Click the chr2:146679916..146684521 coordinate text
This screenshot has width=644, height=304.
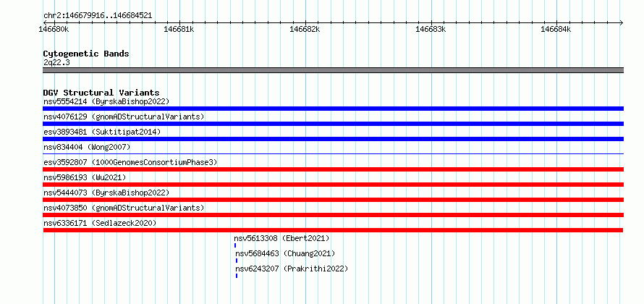pyautogui.click(x=98, y=15)
